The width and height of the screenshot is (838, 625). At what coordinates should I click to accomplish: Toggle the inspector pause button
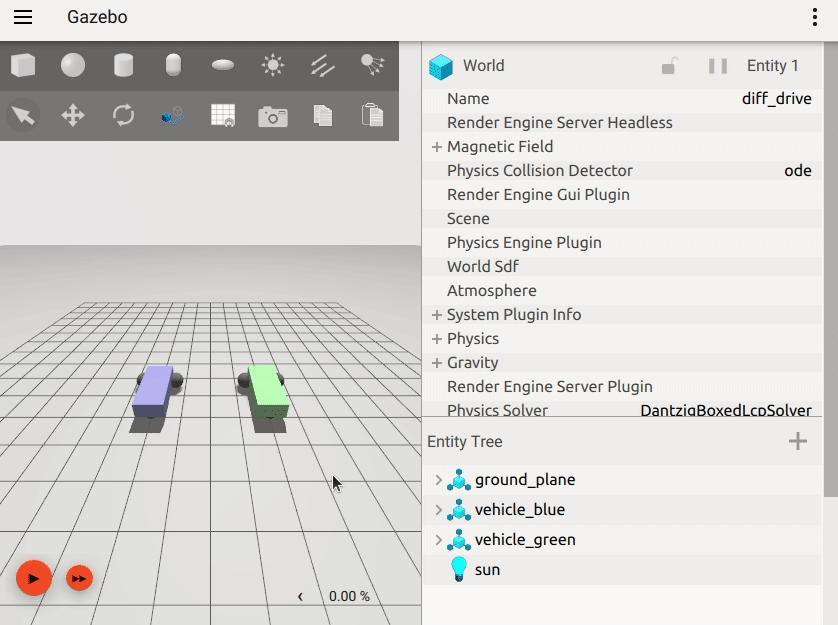[717, 66]
